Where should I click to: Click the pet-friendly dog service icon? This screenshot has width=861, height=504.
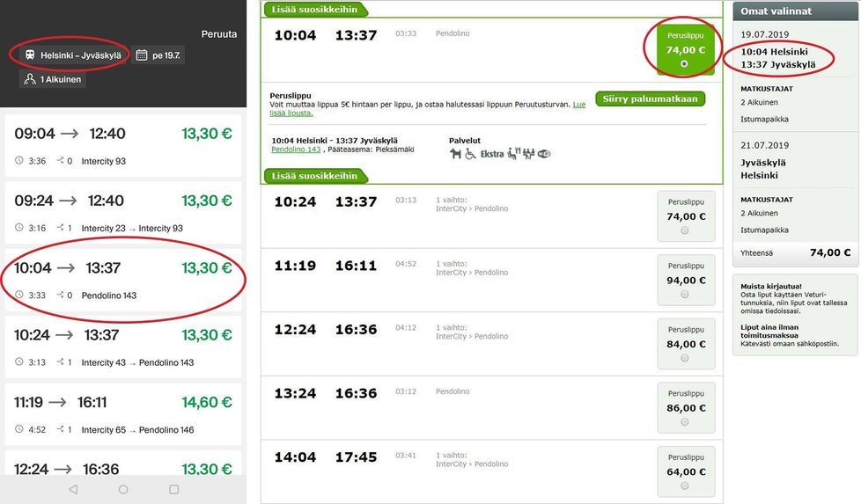coord(455,154)
